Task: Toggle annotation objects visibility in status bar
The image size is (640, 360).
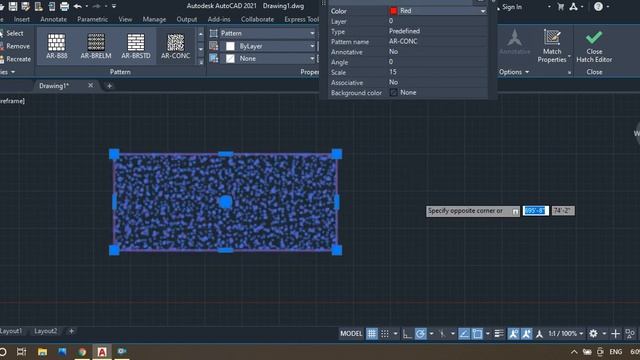Action: tap(513, 334)
